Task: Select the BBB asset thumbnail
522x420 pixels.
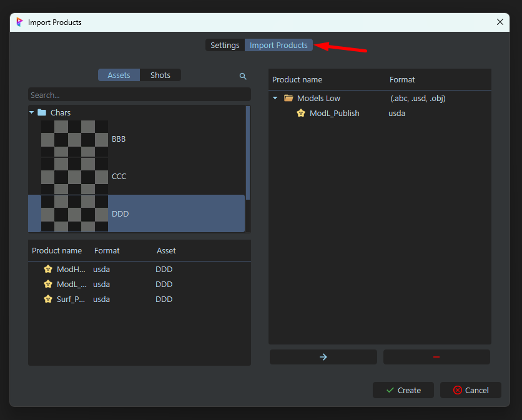Action: pyautogui.click(x=74, y=139)
